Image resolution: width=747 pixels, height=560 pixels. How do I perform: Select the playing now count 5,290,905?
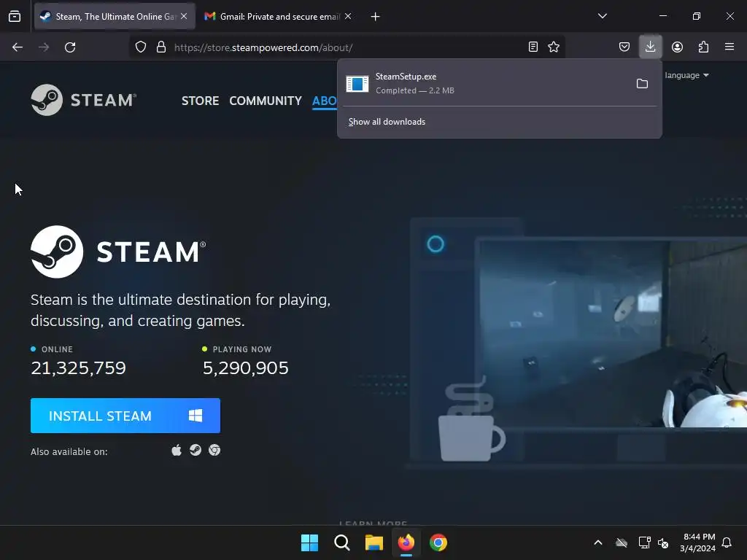click(x=245, y=368)
